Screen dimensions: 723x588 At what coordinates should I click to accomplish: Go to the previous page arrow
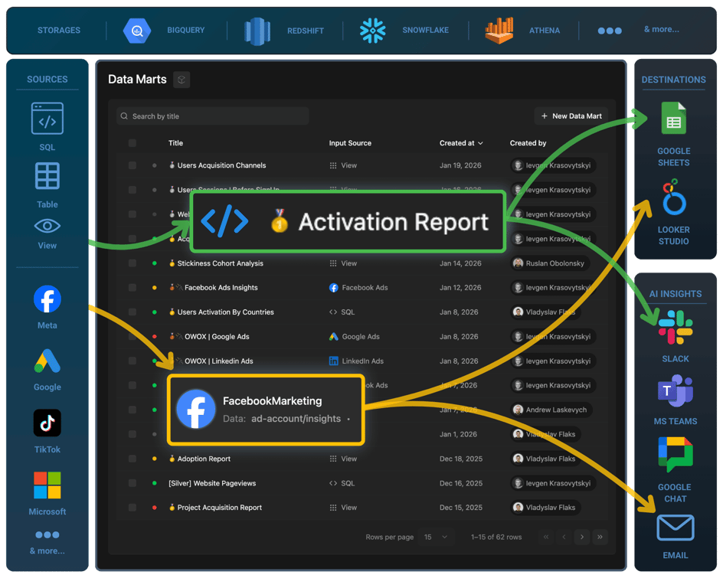564,537
